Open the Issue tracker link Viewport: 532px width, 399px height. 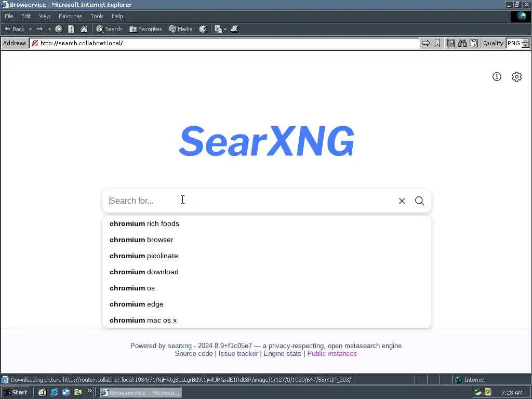pos(238,353)
